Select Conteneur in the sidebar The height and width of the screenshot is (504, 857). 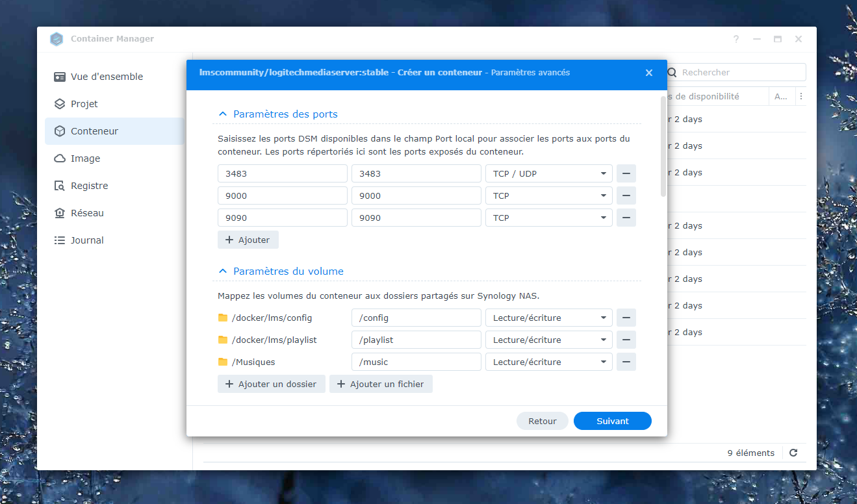(114, 131)
